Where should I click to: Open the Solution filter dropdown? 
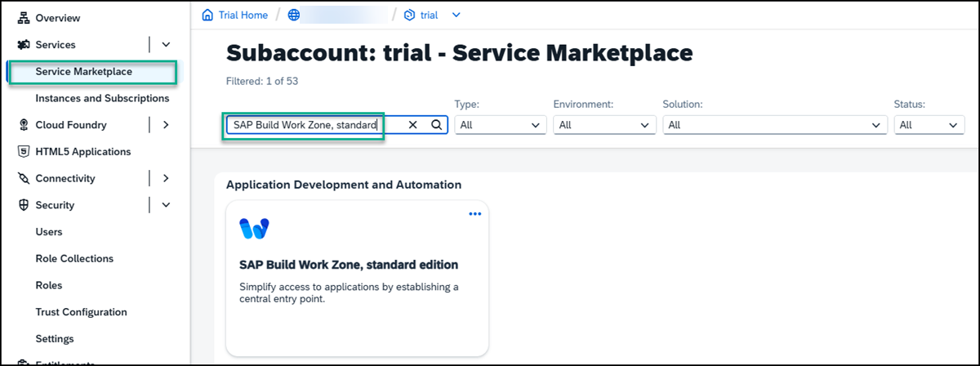pos(775,125)
